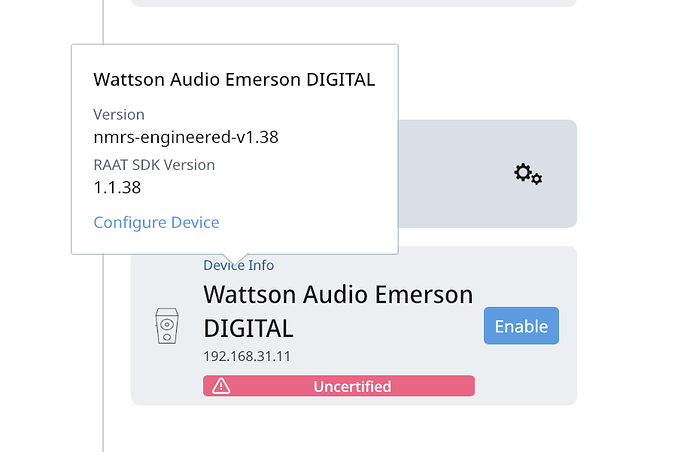Click the Uncertified label text
The image size is (690, 452).
(x=352, y=386)
